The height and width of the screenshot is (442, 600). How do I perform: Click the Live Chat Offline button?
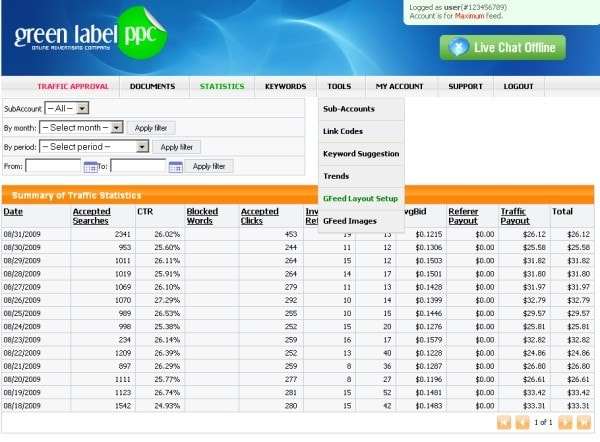pyautogui.click(x=502, y=47)
